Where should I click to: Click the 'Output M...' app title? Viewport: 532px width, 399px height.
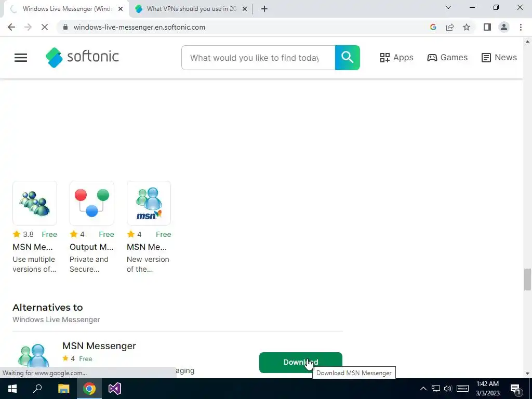(x=91, y=247)
